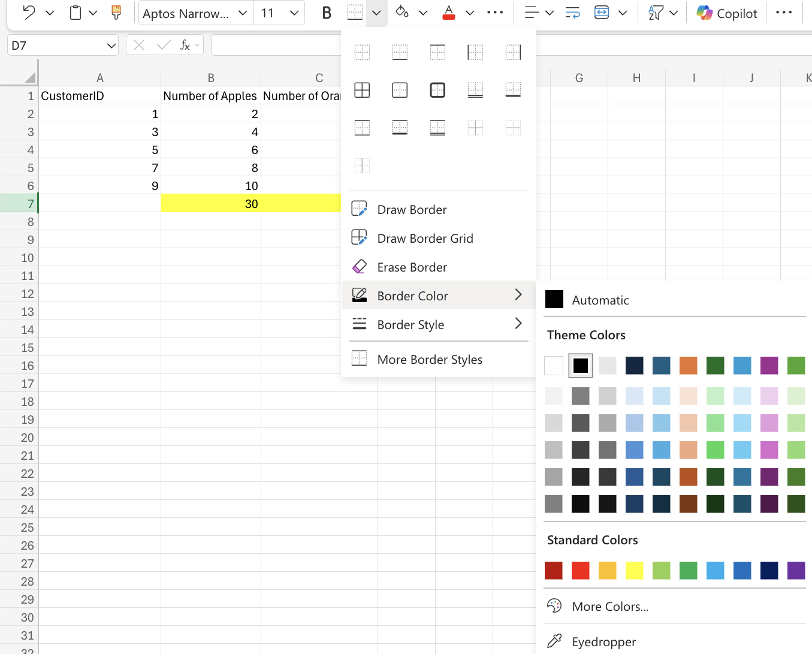Screen dimensions: 812x654
Task: Open More Border Styles
Action: pos(430,359)
